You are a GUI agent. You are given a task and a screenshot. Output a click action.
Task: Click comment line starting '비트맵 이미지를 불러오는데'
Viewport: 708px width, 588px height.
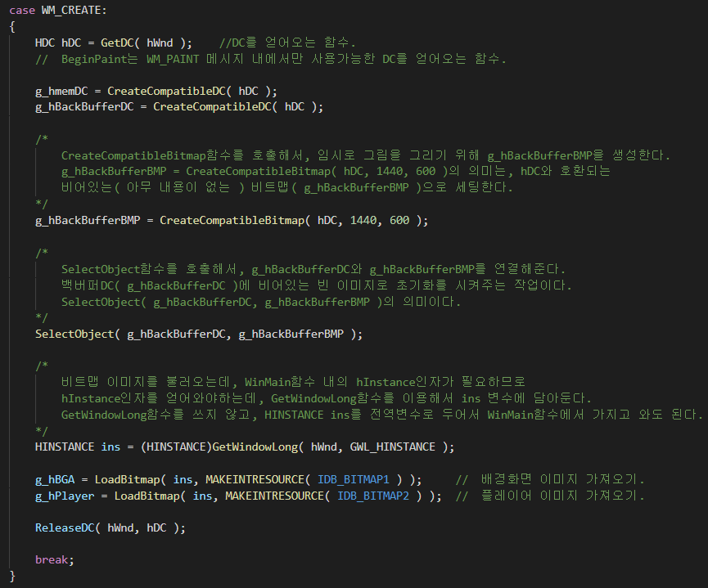(x=294, y=382)
